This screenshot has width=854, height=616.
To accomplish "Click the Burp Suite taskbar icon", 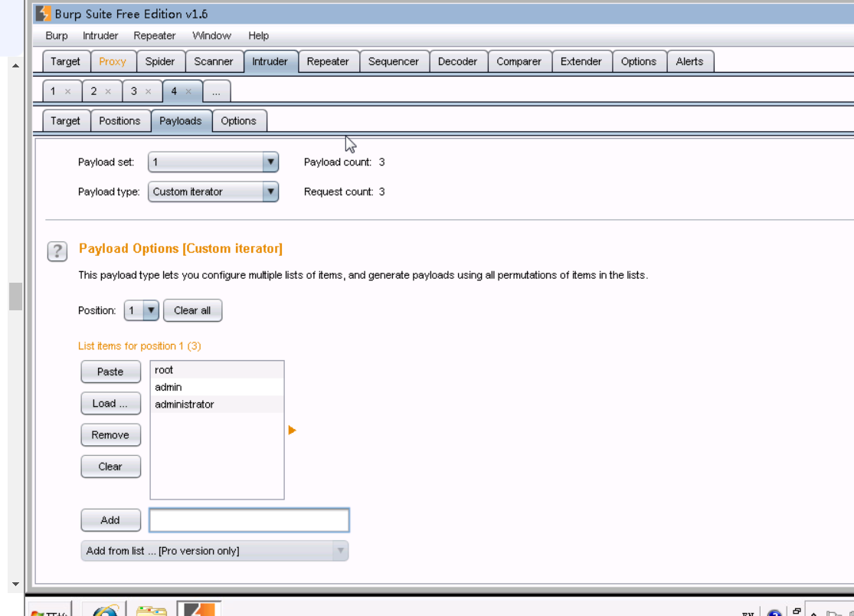I will coord(199,609).
